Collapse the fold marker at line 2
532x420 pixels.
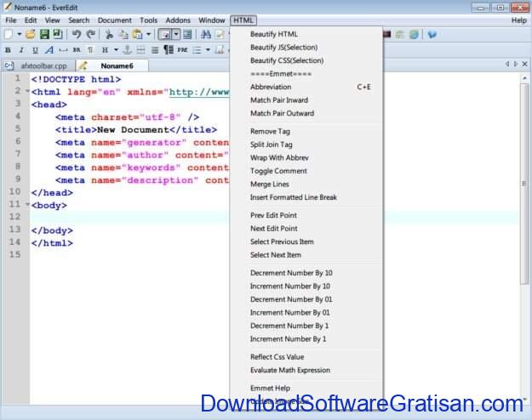pyautogui.click(x=27, y=91)
